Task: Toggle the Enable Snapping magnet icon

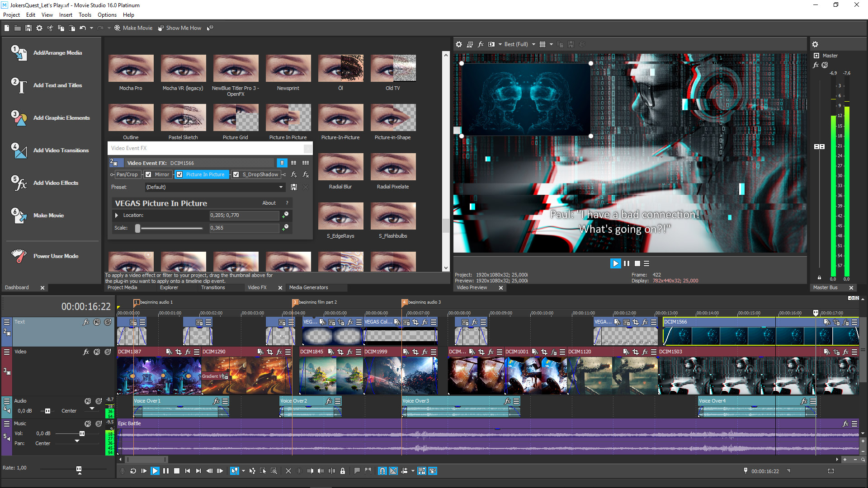Action: click(382, 471)
